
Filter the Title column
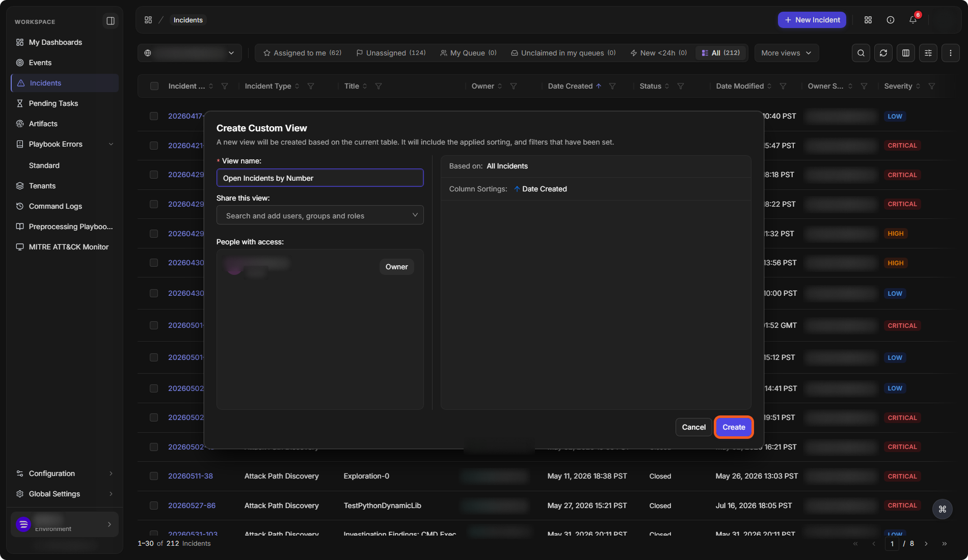379,86
